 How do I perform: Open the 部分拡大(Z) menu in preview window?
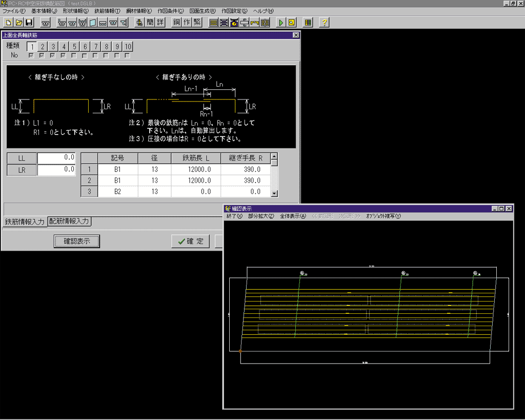pos(261,216)
